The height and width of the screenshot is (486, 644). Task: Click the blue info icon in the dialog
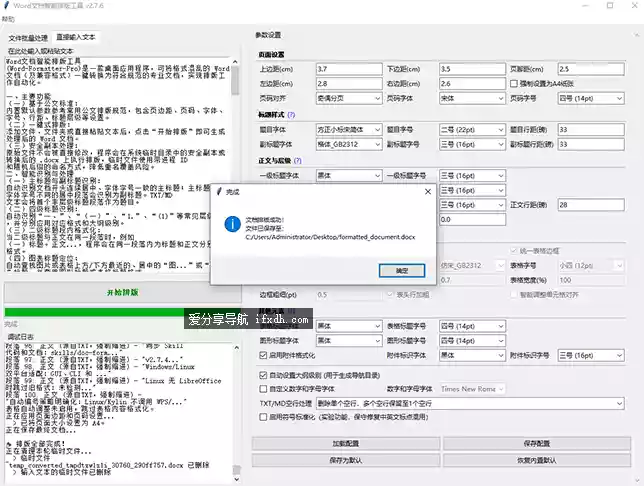click(x=232, y=224)
